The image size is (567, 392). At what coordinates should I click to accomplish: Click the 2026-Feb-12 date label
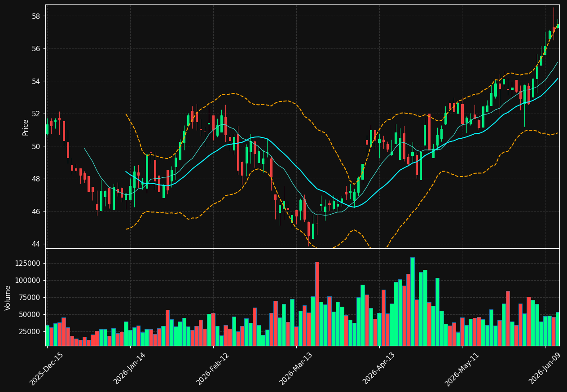click(213, 369)
